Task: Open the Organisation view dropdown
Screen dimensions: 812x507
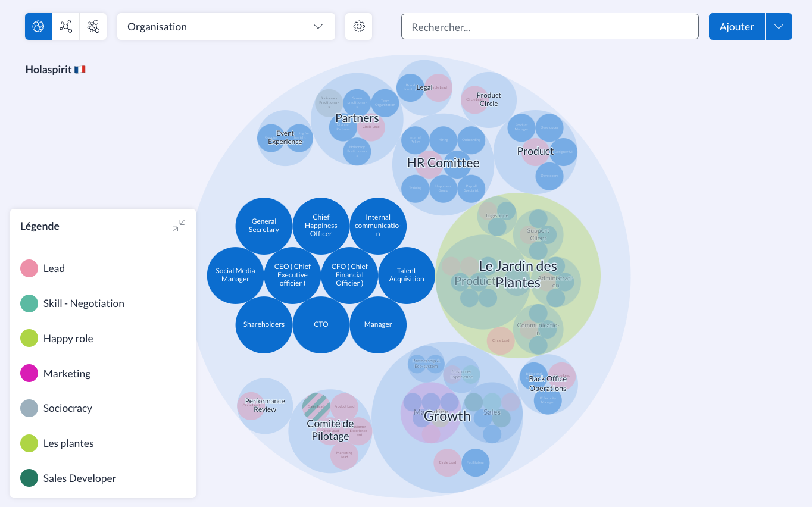Action: click(x=226, y=27)
